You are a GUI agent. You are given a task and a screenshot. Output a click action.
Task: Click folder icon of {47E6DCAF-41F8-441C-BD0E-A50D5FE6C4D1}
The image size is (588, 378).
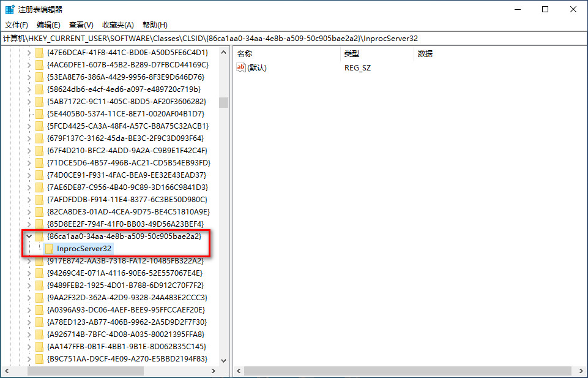pos(40,52)
